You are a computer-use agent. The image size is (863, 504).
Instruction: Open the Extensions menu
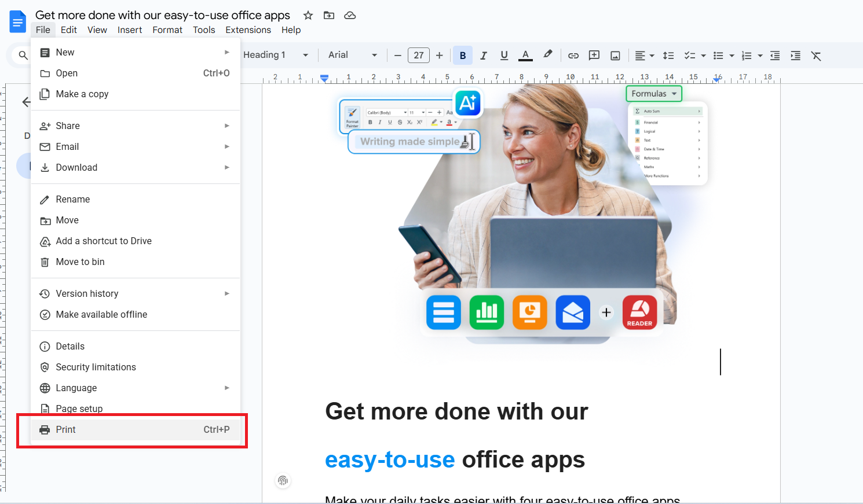click(x=248, y=30)
